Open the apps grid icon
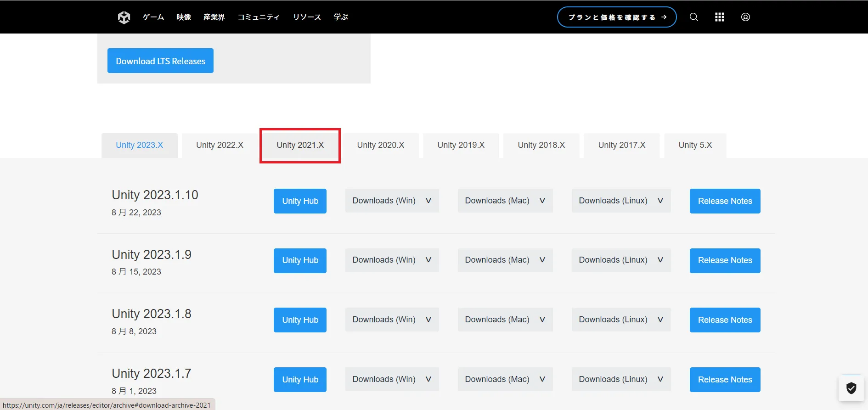The image size is (868, 410). pyautogui.click(x=720, y=17)
